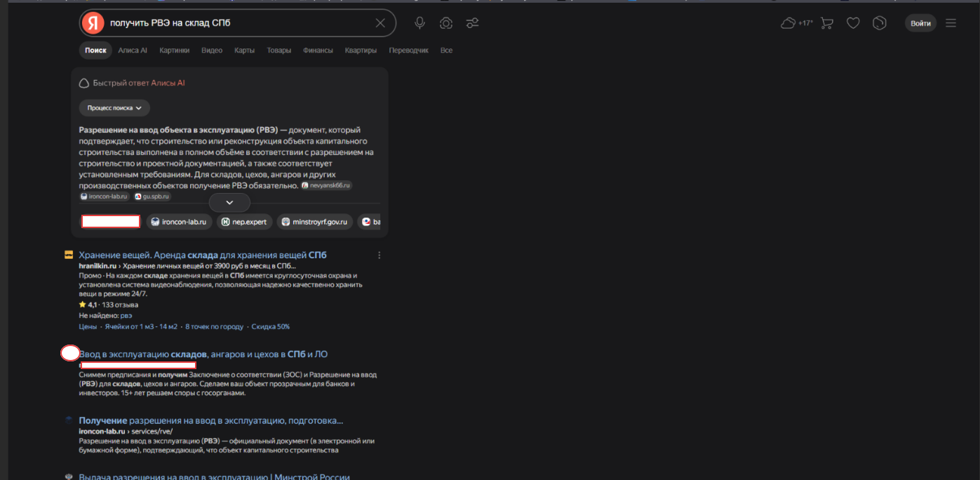The image size is (980, 480).
Task: Open small ironcon-lab.ru citation chip in answer
Action: point(104,196)
